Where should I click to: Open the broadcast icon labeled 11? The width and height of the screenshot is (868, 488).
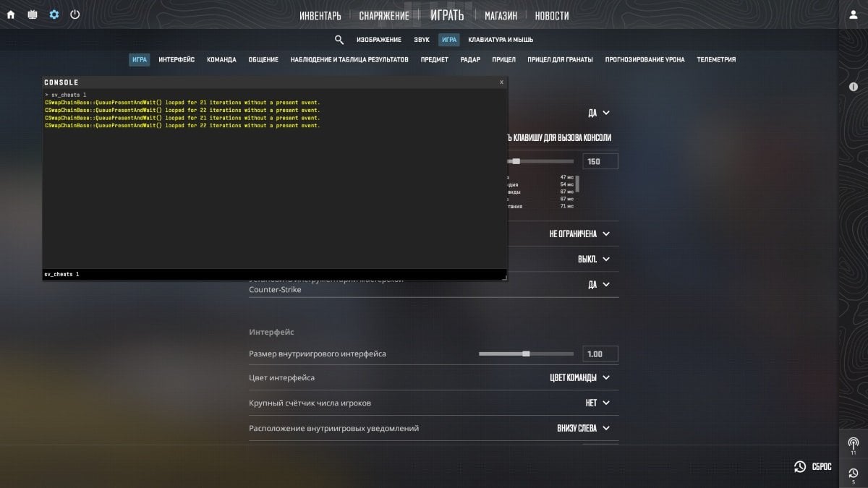853,445
